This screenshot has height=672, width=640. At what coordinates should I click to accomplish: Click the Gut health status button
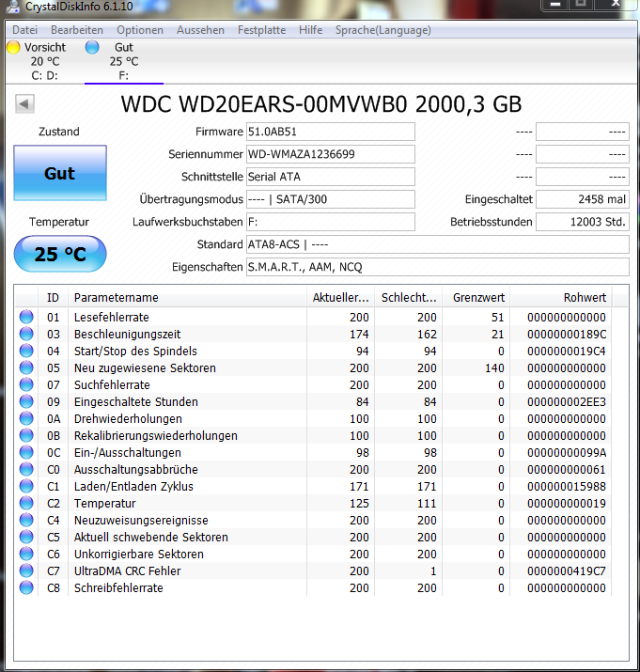pyautogui.click(x=60, y=173)
